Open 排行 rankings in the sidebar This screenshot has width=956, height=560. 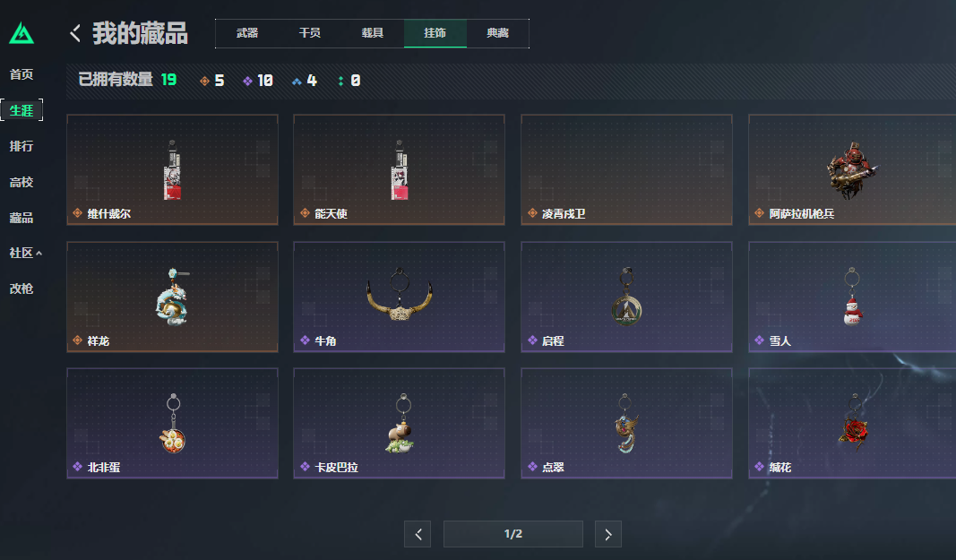click(x=22, y=146)
